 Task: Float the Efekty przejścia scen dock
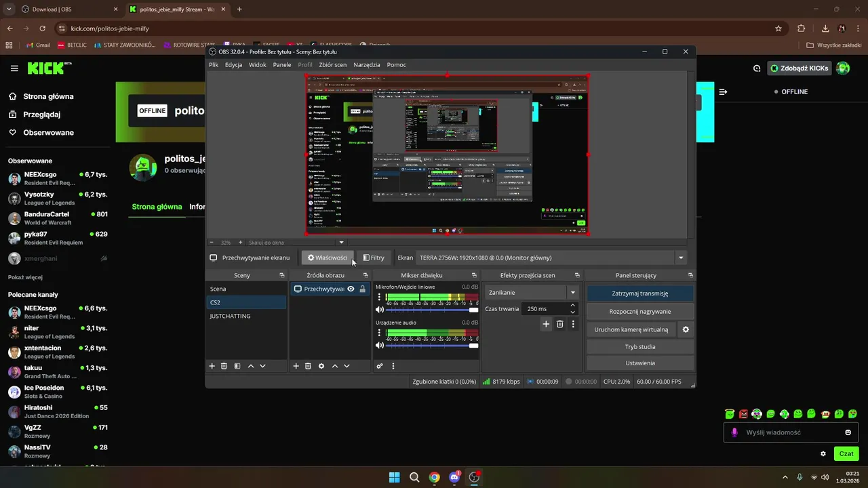(577, 275)
